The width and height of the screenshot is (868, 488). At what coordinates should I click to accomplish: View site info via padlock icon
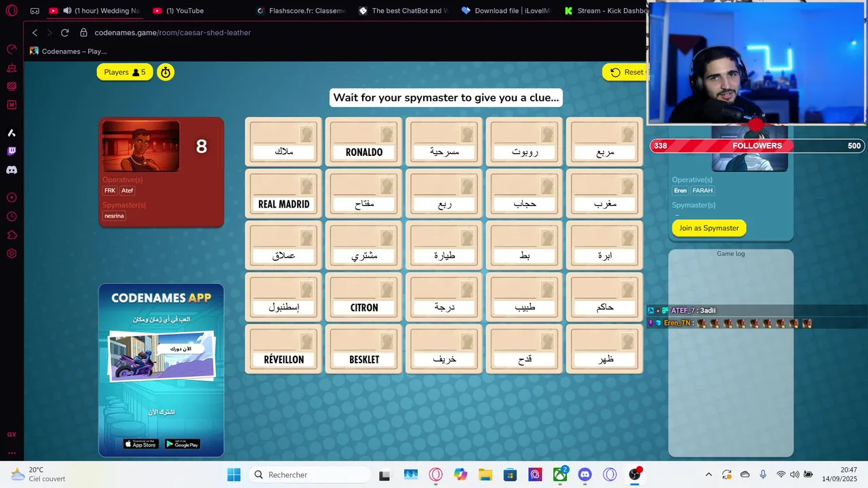click(x=83, y=33)
